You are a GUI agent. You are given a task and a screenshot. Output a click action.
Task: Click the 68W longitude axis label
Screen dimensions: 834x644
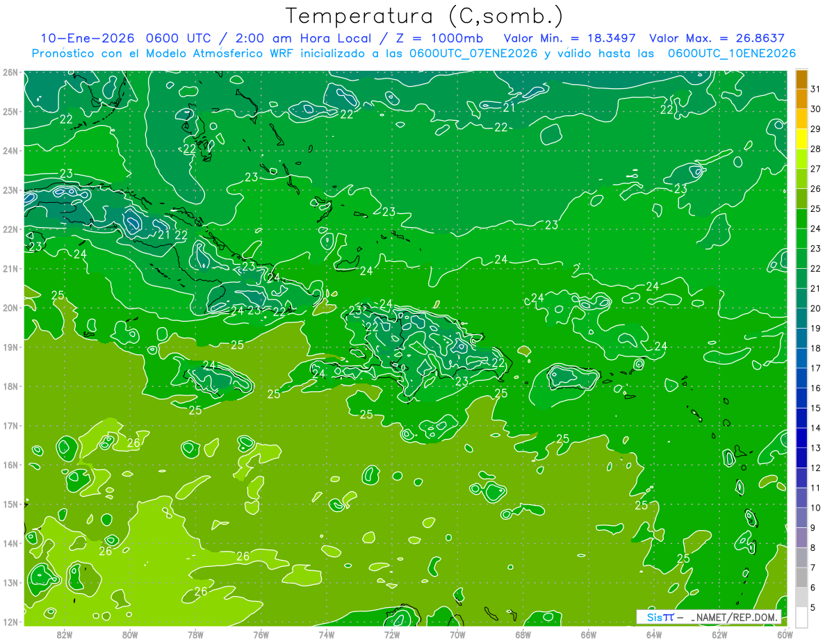click(x=523, y=634)
